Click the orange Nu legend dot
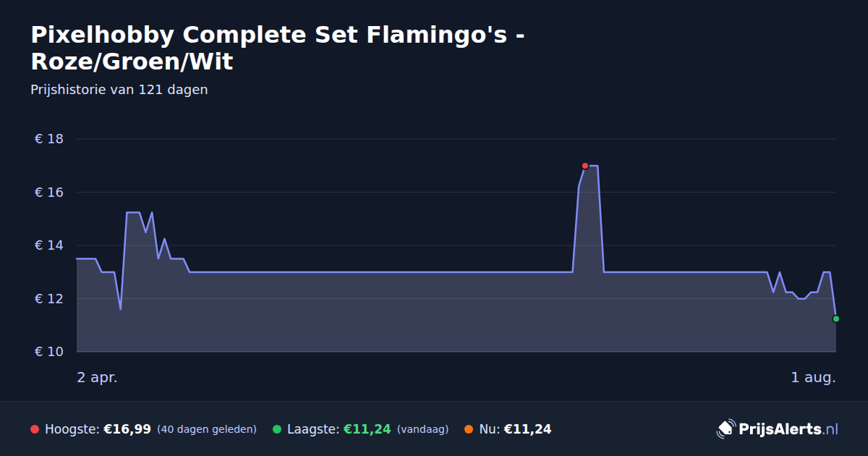The width and height of the screenshot is (868, 456). tap(469, 429)
